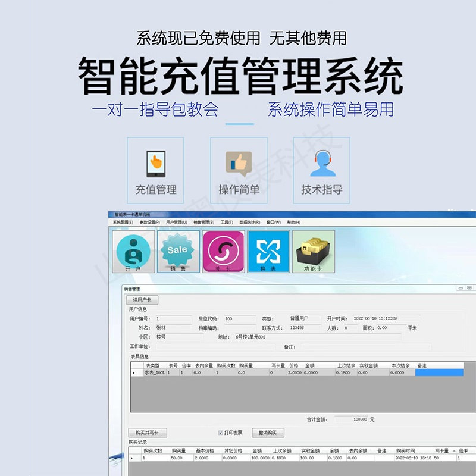Click the 撤消购买 button

268,432
